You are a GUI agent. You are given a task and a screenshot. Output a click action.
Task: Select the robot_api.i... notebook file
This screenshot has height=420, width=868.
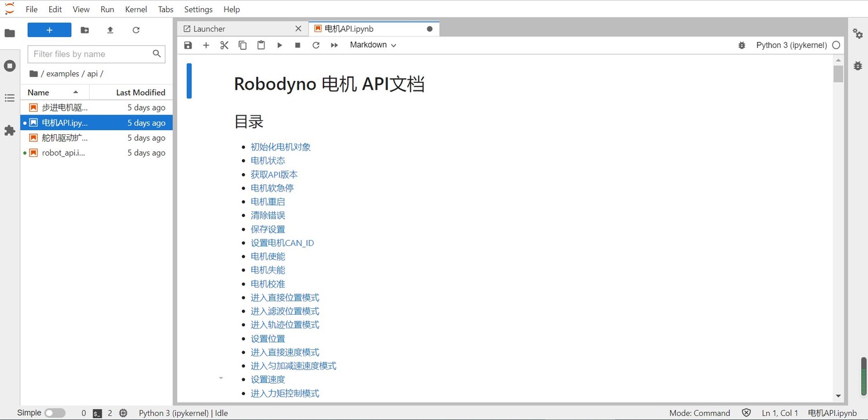pyautogui.click(x=96, y=153)
